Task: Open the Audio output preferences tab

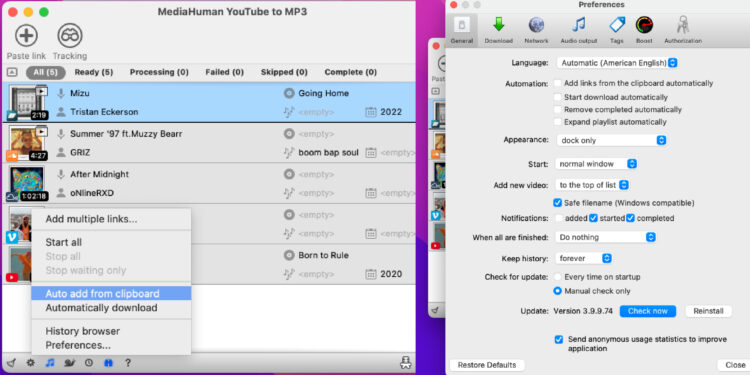Action: coord(579,31)
